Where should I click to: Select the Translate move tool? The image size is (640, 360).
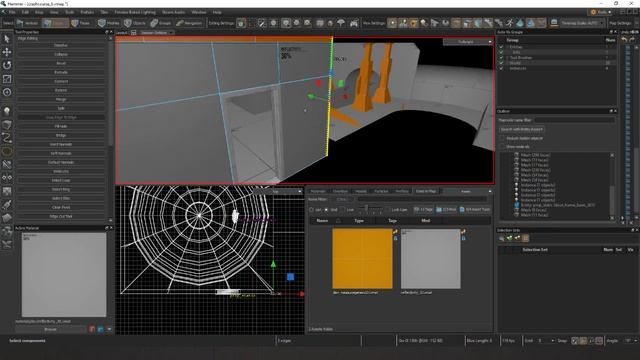pyautogui.click(x=7, y=52)
